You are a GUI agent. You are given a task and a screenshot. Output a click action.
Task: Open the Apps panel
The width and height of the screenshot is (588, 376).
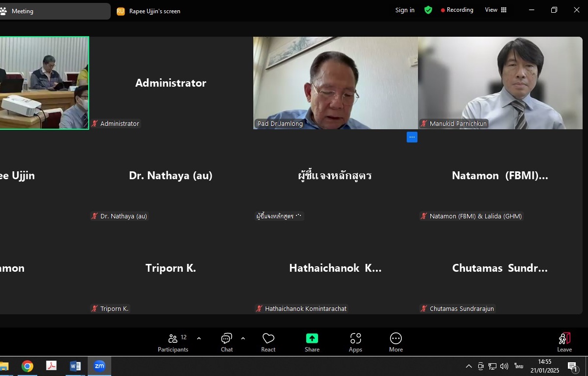pyautogui.click(x=355, y=342)
